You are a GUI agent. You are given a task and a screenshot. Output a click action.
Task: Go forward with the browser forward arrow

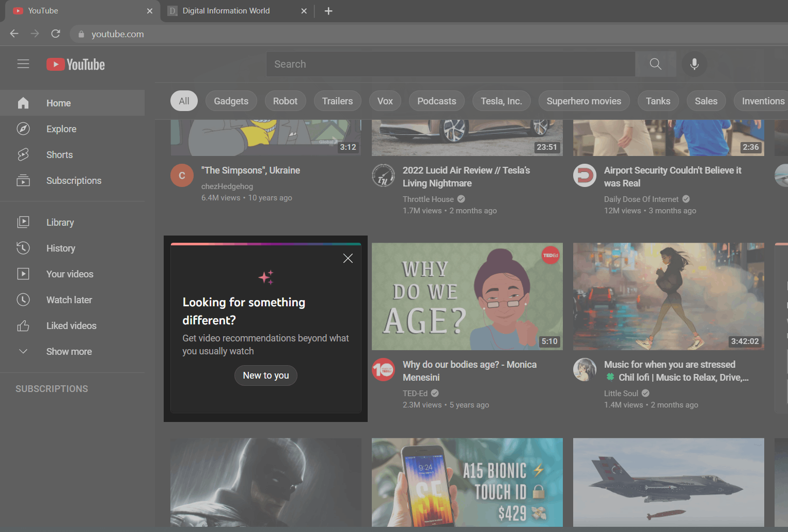pos(35,34)
